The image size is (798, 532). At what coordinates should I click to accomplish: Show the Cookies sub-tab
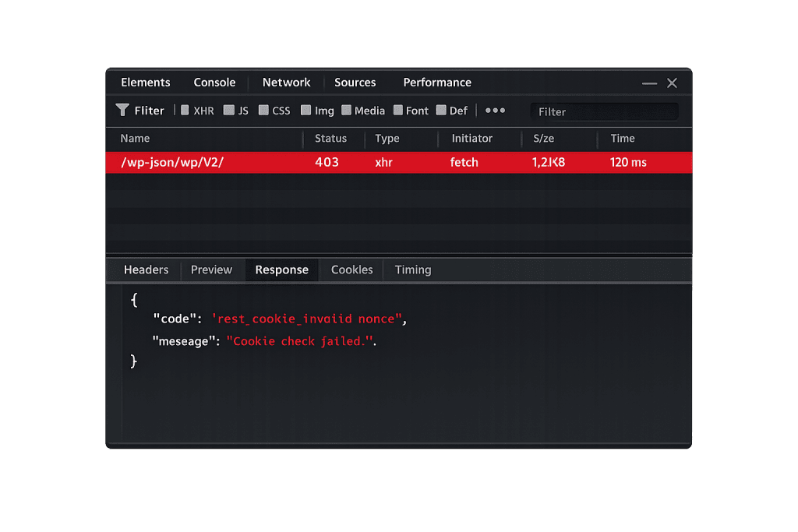(x=351, y=270)
